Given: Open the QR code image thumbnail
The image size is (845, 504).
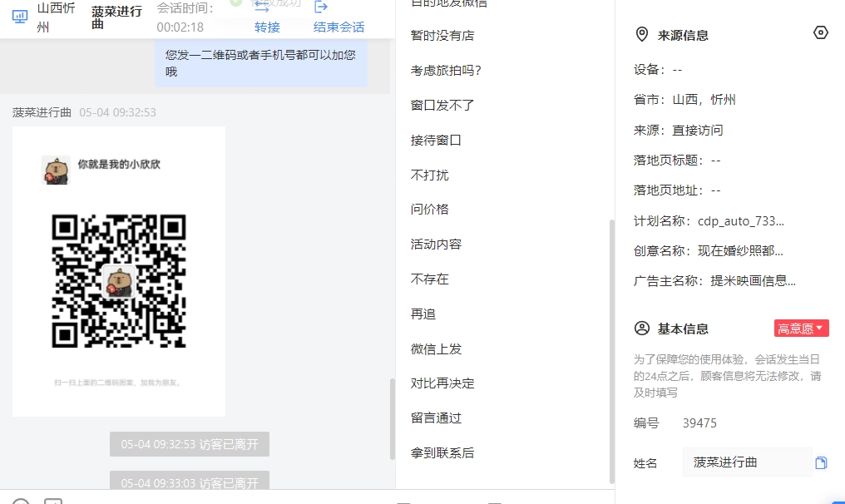Looking at the screenshot, I should pos(119,271).
